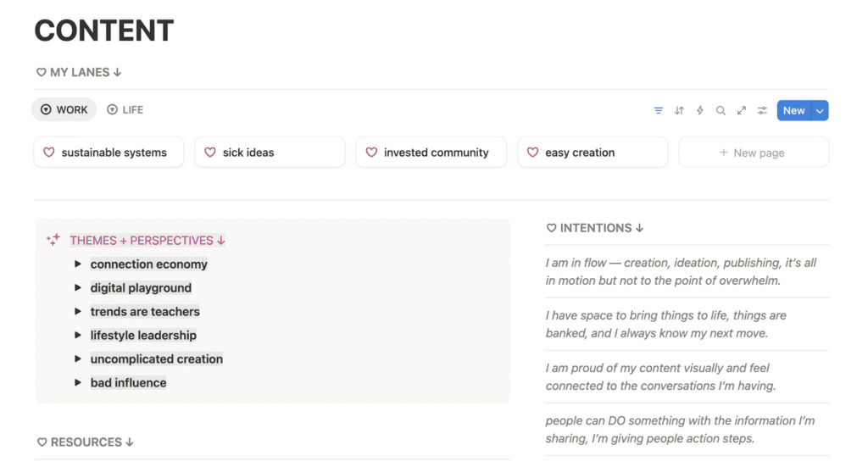Add a page with + New page

pos(753,153)
